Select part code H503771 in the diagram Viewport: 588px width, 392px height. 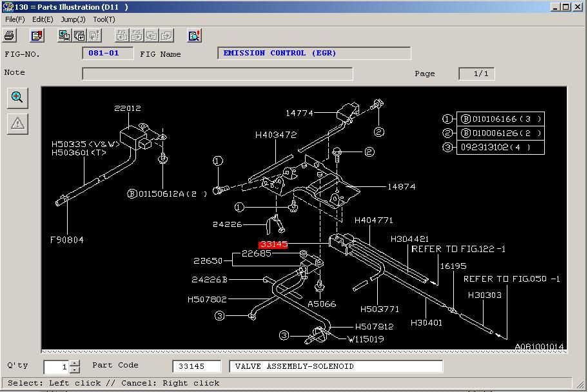pyautogui.click(x=380, y=309)
